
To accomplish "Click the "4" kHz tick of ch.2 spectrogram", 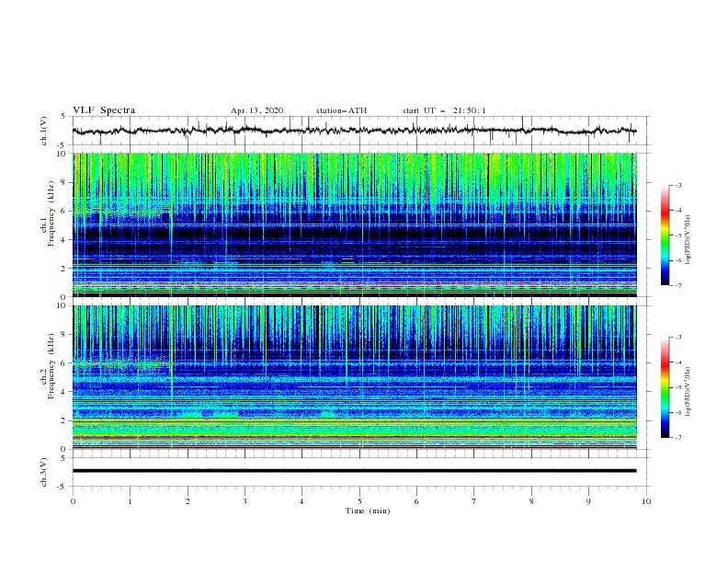I will [64, 392].
